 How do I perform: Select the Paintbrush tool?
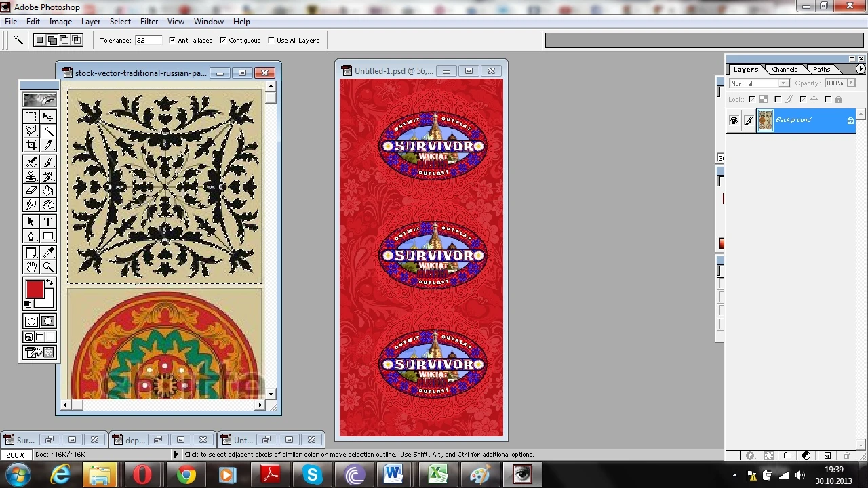click(x=48, y=162)
